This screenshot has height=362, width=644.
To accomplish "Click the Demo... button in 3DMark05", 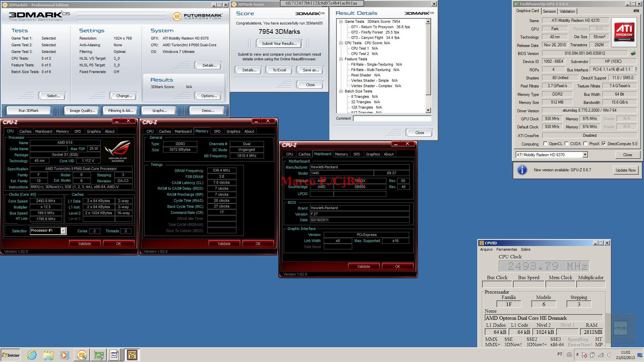I will 208,111.
